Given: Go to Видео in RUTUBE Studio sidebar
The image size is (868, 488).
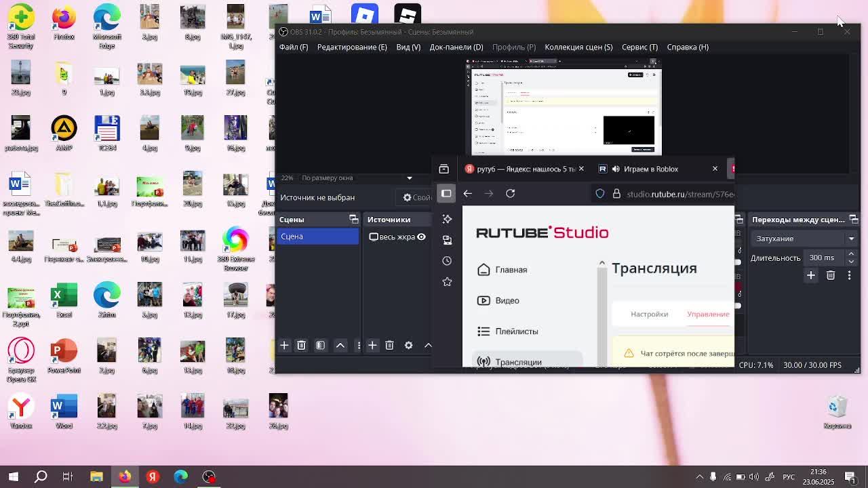Looking at the screenshot, I should click(498, 301).
